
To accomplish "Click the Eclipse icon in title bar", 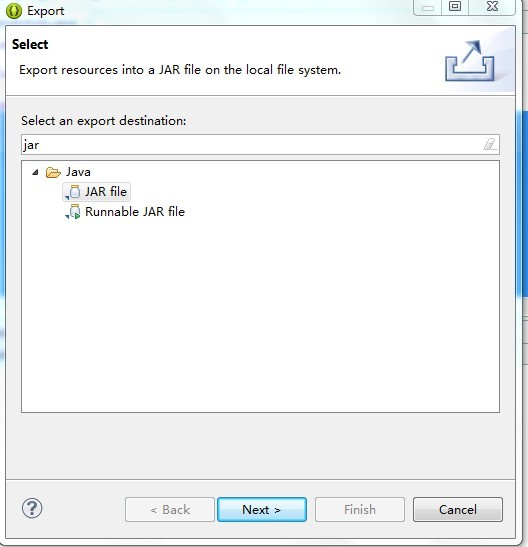I will (14, 11).
